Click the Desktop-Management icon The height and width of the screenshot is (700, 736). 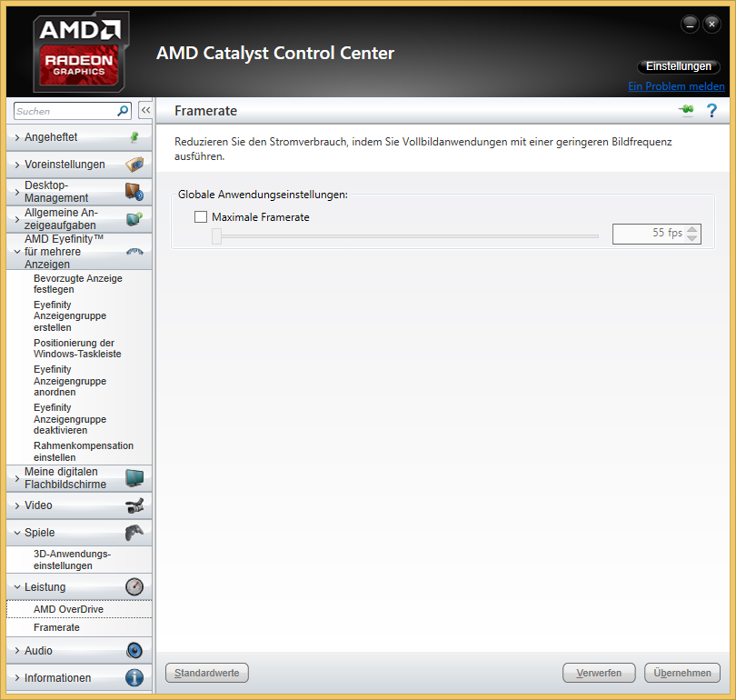click(x=134, y=192)
